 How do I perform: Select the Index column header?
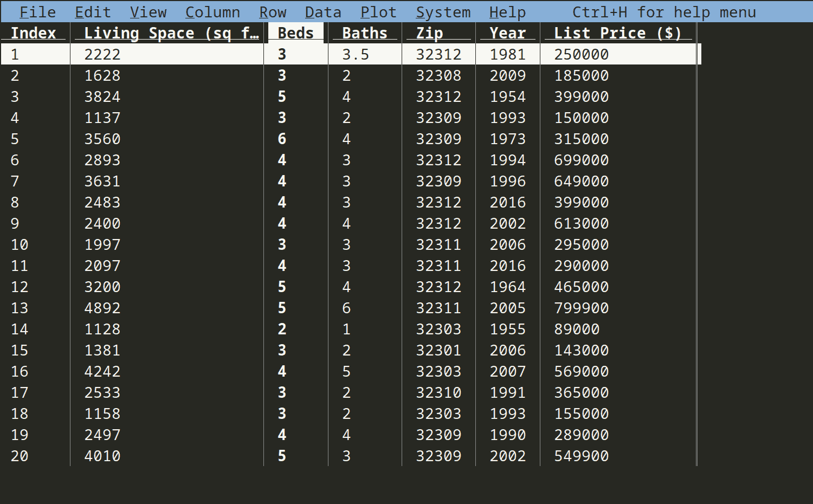(x=34, y=33)
